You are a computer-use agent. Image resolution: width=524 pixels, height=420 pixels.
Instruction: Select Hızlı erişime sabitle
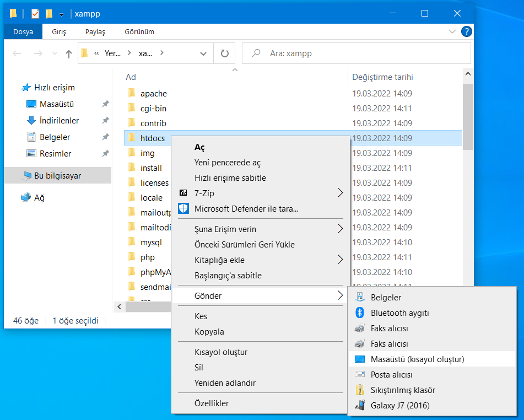pos(261,178)
